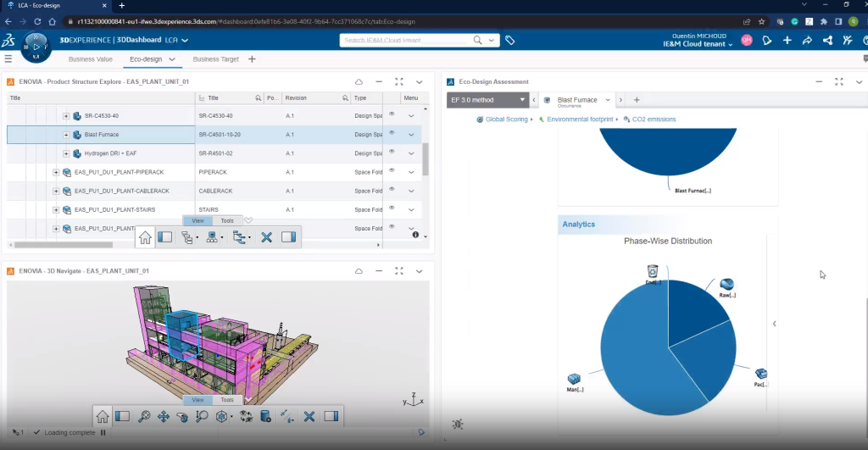The image size is (868, 450).
Task: Open the LCA dashboard dropdown
Action: point(185,41)
